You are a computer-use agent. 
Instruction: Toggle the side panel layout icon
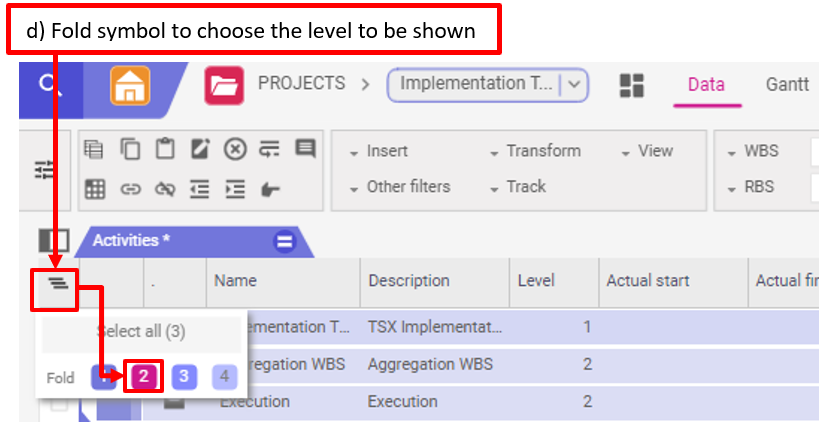coord(53,241)
